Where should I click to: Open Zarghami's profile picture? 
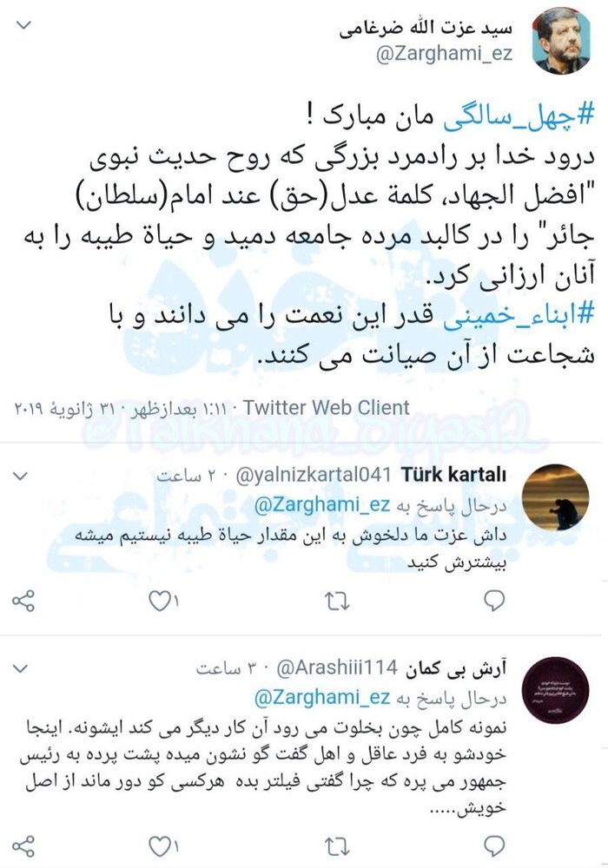coord(560,42)
